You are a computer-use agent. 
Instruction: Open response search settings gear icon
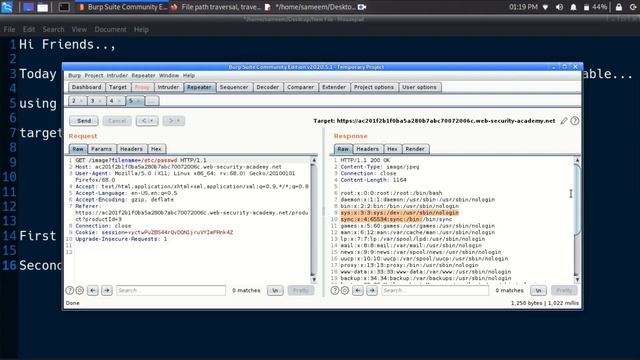tap(345, 290)
